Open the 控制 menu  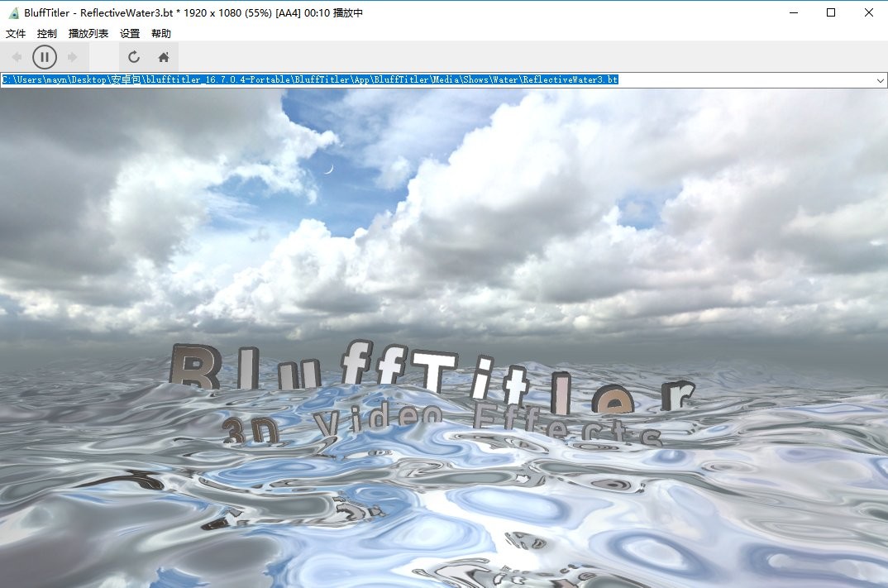[46, 33]
